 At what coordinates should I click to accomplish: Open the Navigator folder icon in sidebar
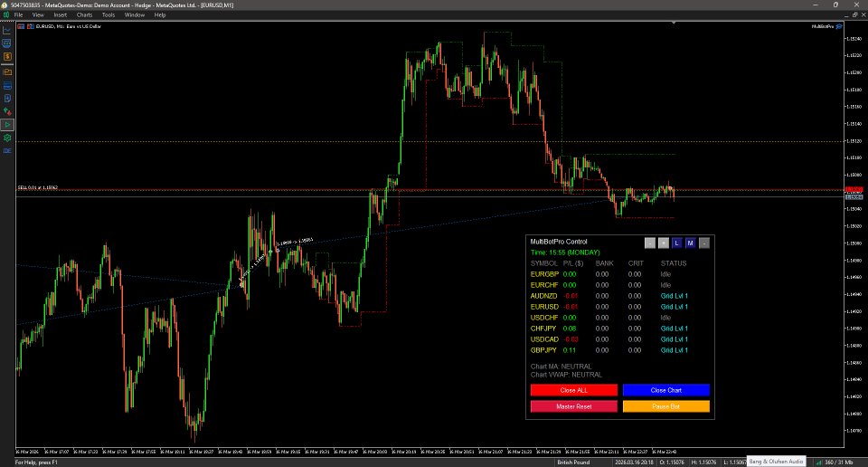(x=7, y=71)
